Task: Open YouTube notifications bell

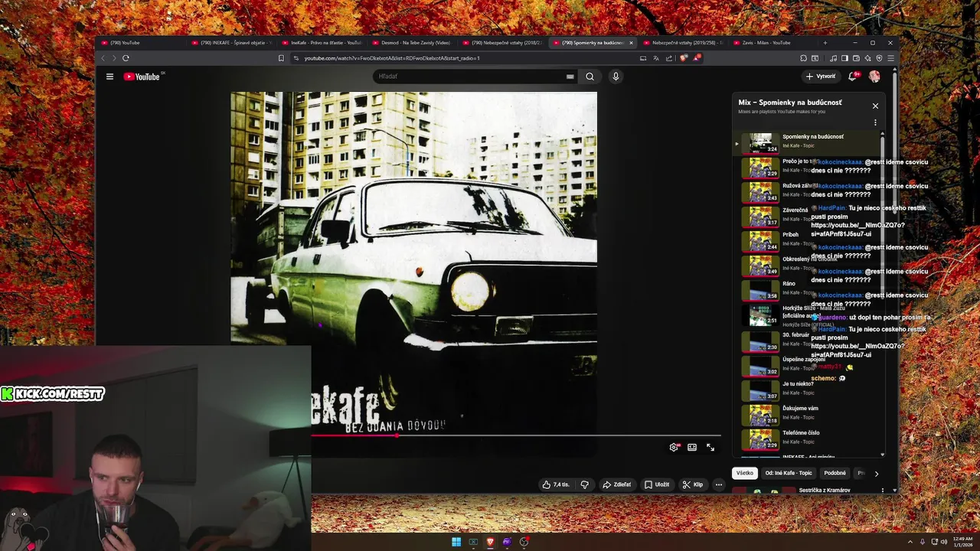Action: pyautogui.click(x=852, y=77)
